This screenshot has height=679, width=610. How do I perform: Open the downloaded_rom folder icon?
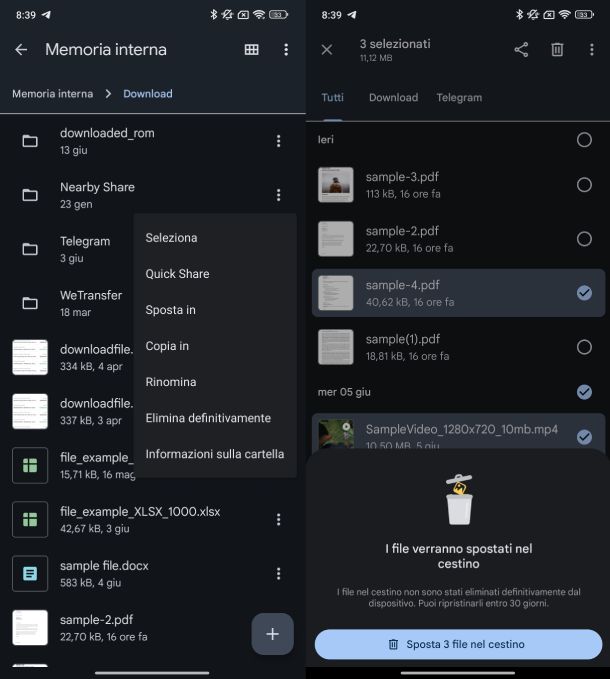pos(30,141)
